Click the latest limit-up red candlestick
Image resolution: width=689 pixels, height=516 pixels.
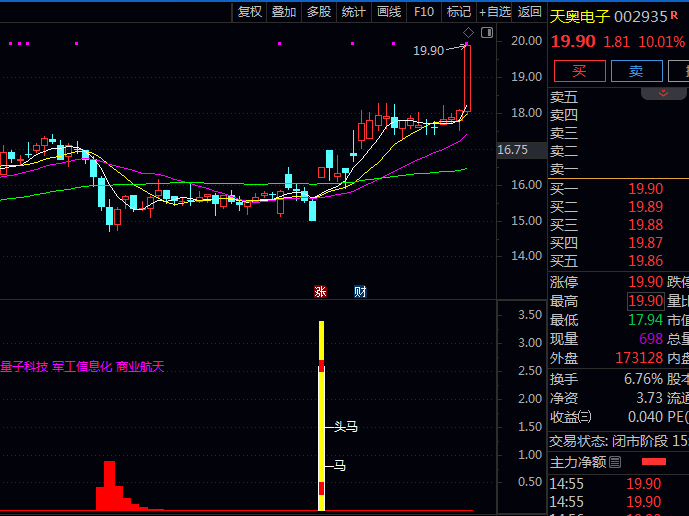click(x=467, y=78)
